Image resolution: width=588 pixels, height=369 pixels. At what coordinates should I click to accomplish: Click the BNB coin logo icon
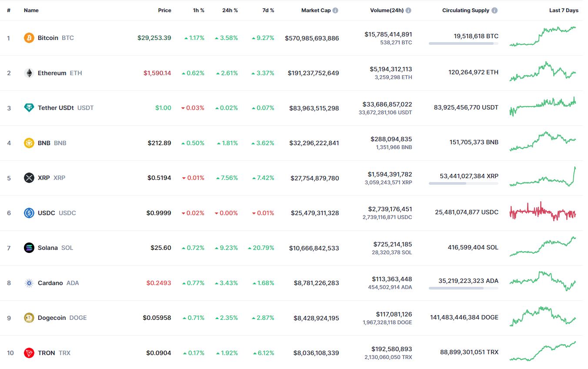[x=29, y=143]
